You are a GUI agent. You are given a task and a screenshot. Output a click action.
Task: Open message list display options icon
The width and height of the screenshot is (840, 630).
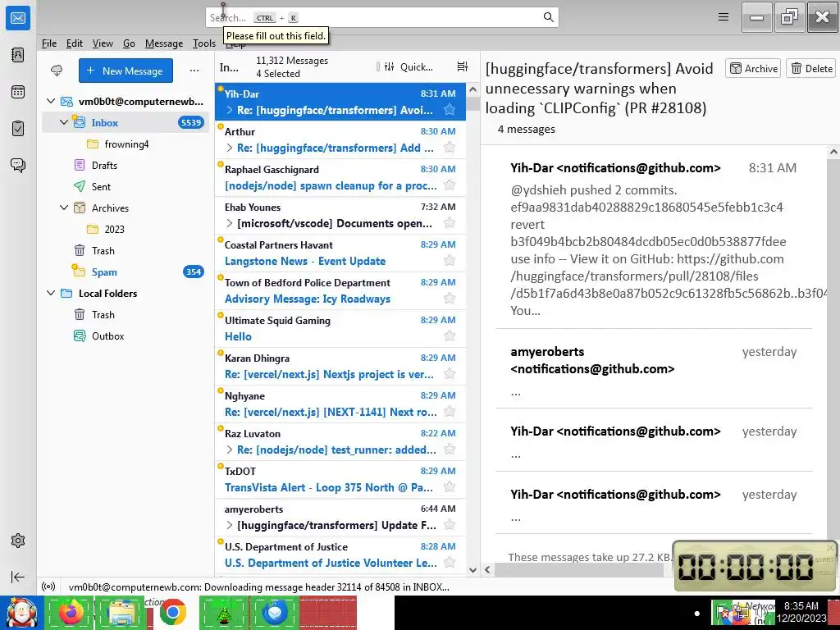tap(463, 66)
